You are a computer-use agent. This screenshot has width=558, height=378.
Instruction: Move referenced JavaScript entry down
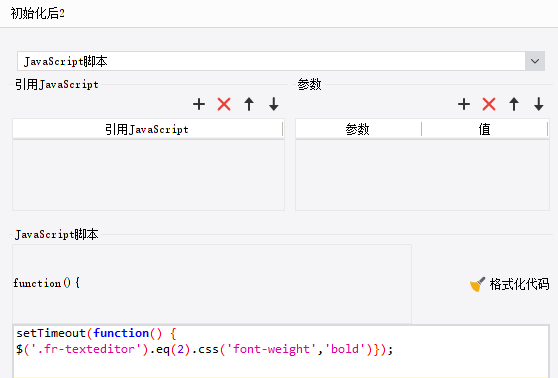coord(274,104)
